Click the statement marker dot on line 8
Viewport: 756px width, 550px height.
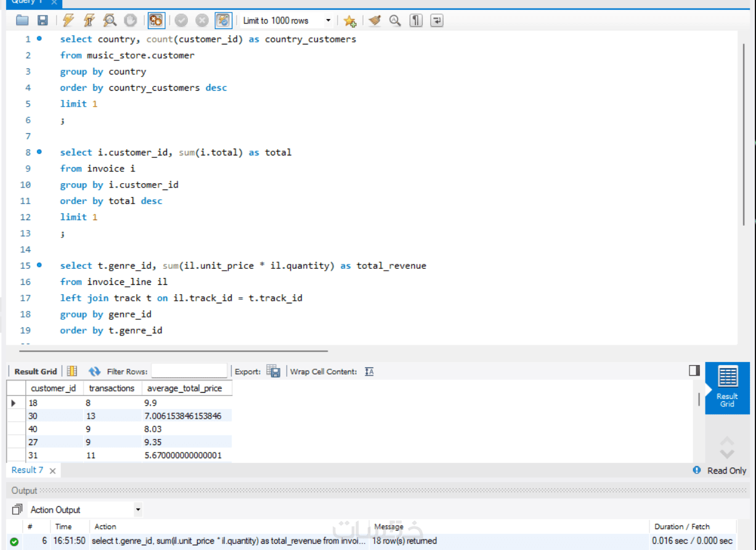(39, 152)
